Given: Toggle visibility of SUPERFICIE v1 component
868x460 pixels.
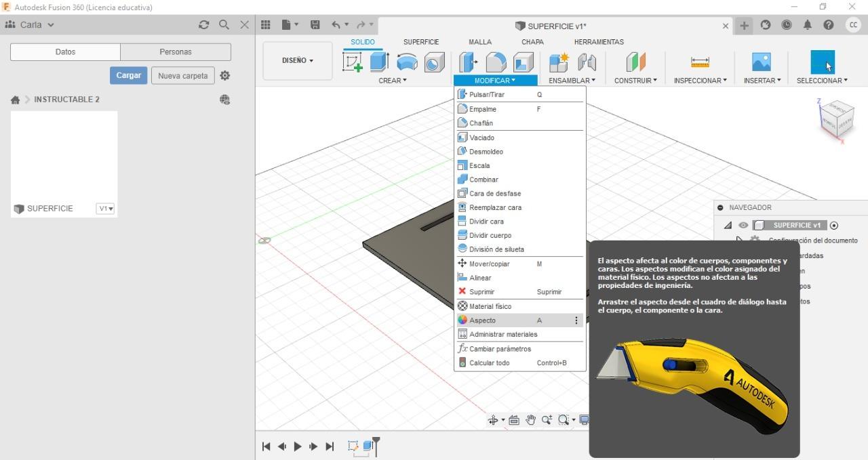Looking at the screenshot, I should tap(744, 226).
